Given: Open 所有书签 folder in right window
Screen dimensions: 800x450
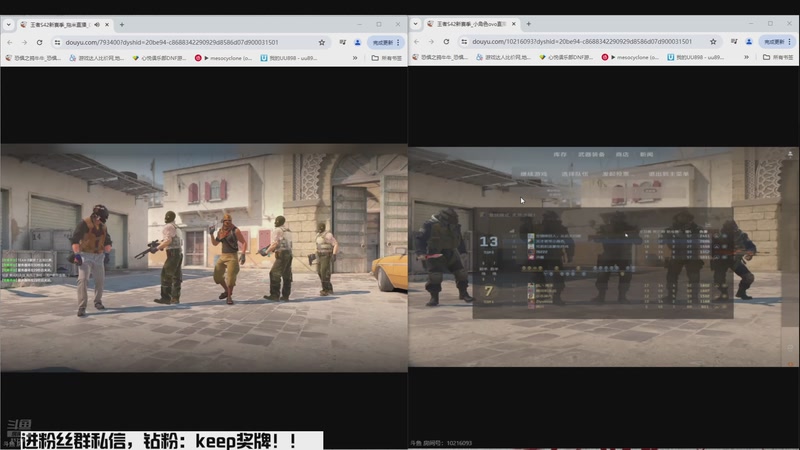Looking at the screenshot, I should pyautogui.click(x=778, y=57).
